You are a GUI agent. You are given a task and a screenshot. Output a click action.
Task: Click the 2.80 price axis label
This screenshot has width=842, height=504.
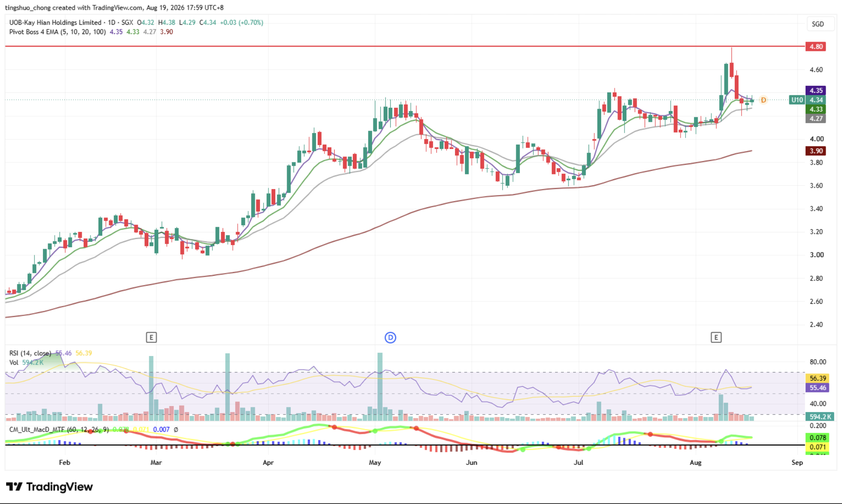point(816,278)
